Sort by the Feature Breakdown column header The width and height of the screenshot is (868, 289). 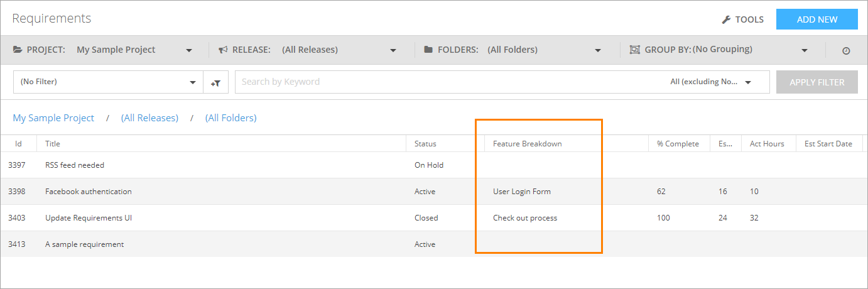527,144
